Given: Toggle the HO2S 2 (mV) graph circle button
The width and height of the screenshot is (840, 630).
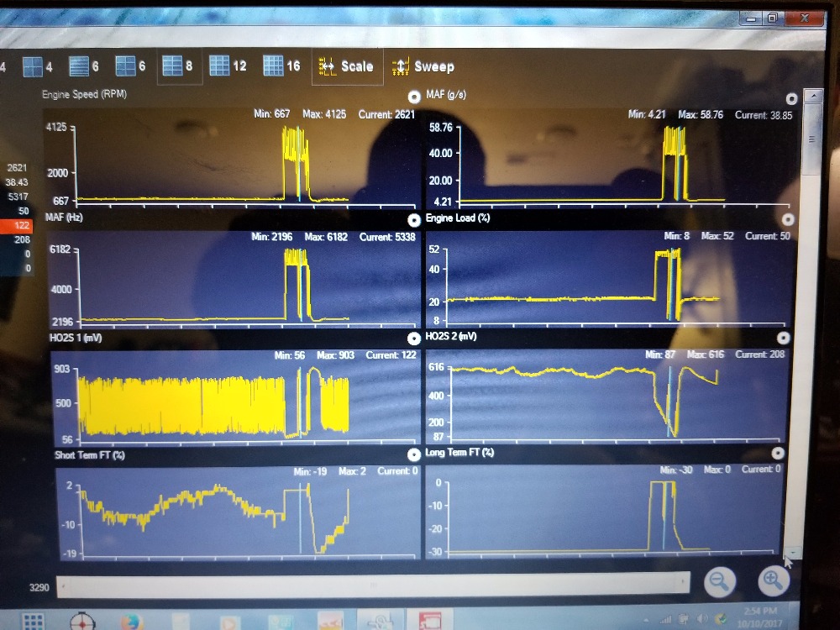Looking at the screenshot, I should click(x=783, y=338).
